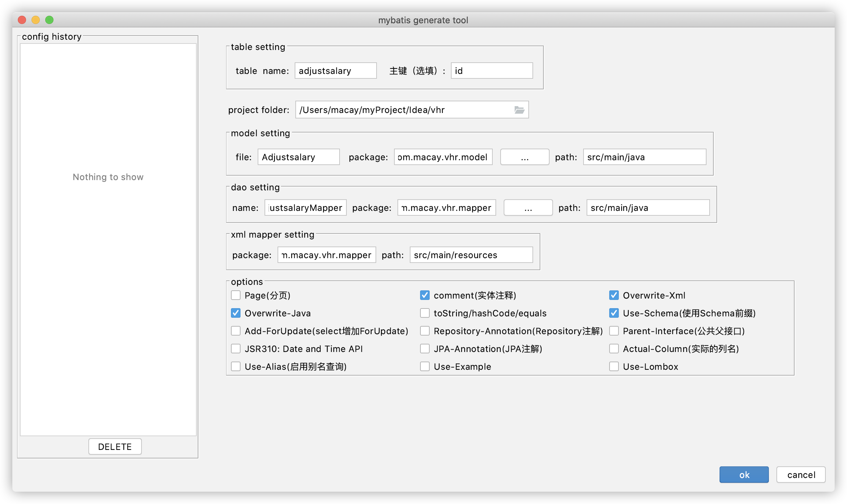
Task: Open model package chooser ellipsis button
Action: point(525,157)
